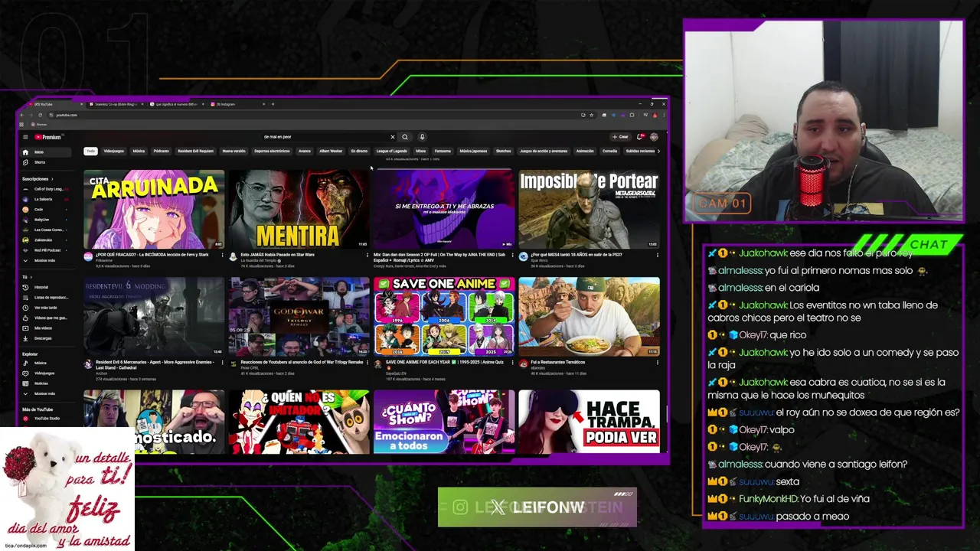Show more category chips with the right arrow

tap(658, 151)
